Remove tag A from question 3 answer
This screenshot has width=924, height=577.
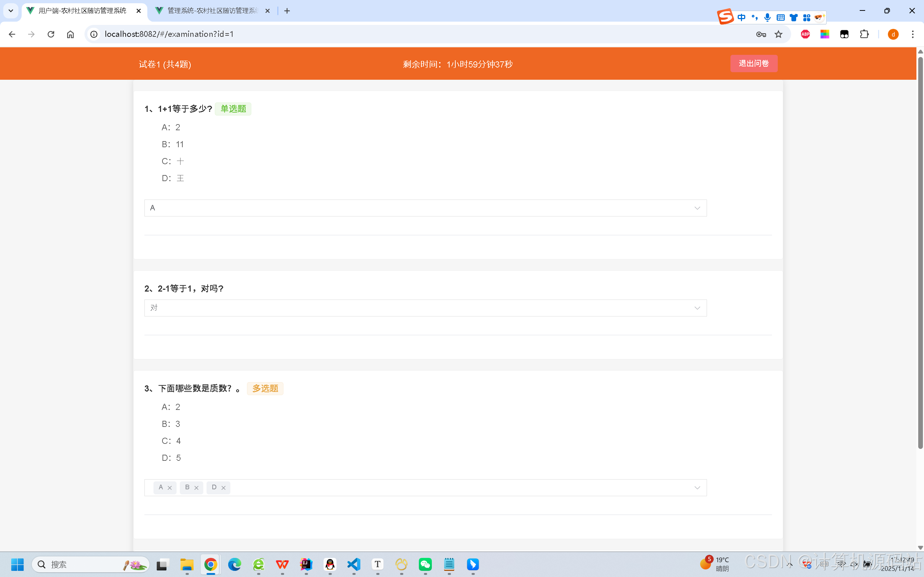click(170, 488)
